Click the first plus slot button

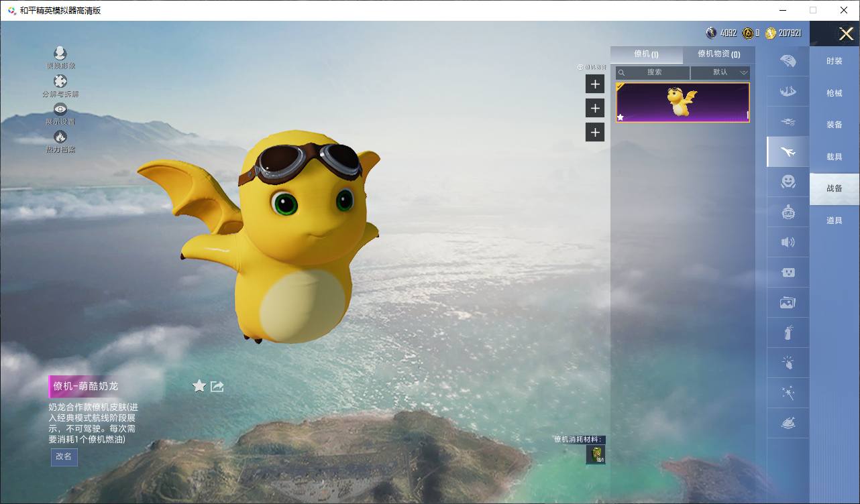[x=595, y=84]
